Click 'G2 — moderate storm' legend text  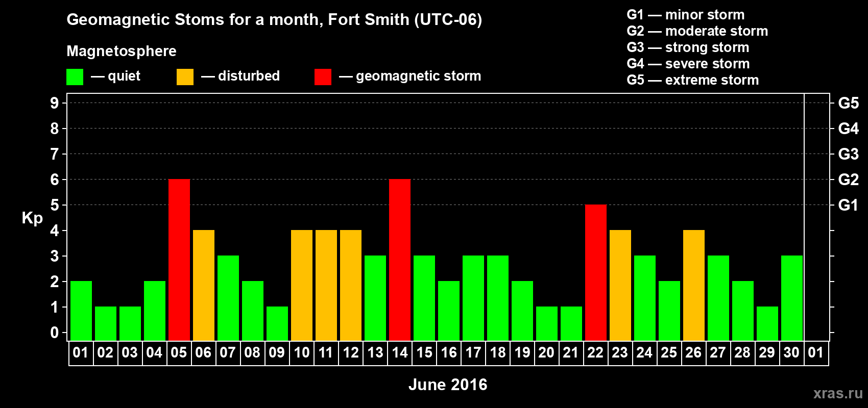tap(697, 31)
